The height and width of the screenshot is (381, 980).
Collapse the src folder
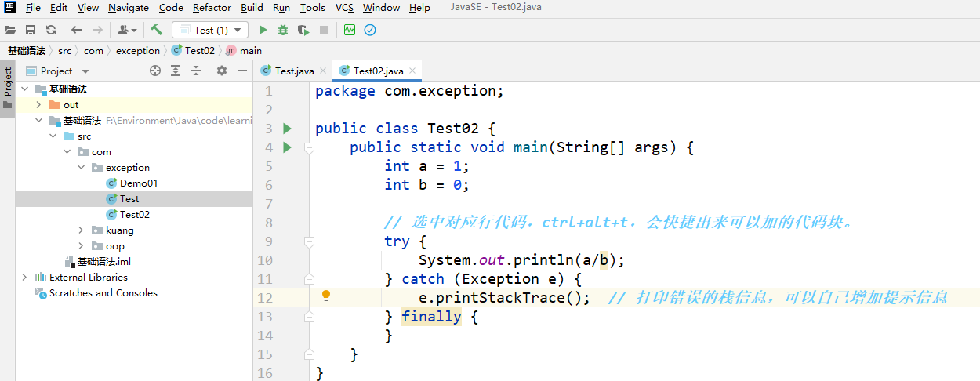53,136
